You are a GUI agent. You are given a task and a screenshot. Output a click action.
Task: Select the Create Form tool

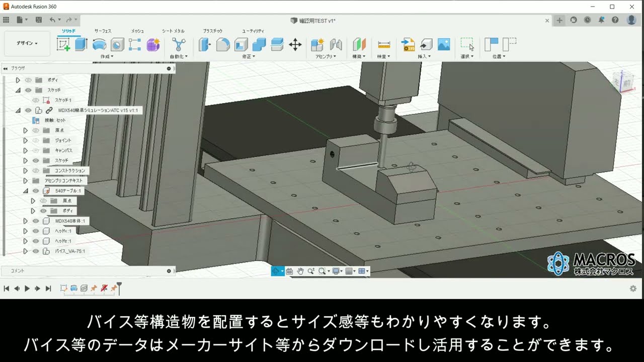coord(153,45)
